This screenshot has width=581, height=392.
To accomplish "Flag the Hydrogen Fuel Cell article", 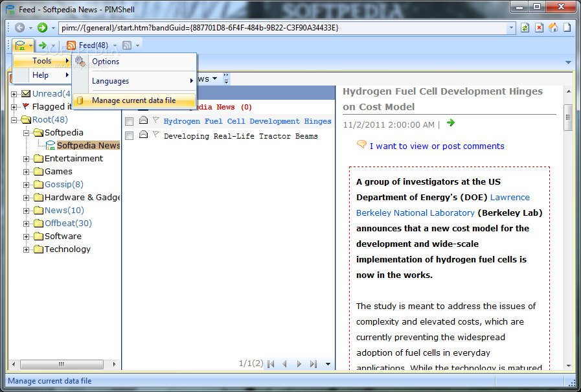I will (156, 120).
